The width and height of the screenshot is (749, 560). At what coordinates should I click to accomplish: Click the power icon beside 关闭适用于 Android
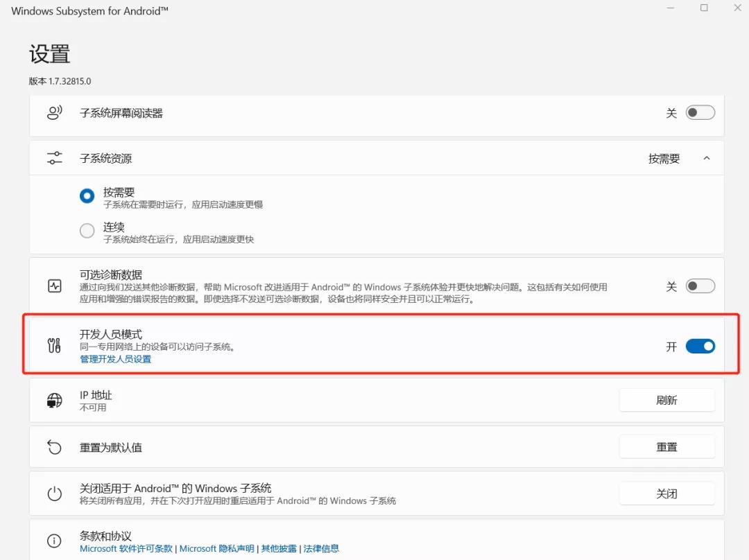pyautogui.click(x=55, y=493)
